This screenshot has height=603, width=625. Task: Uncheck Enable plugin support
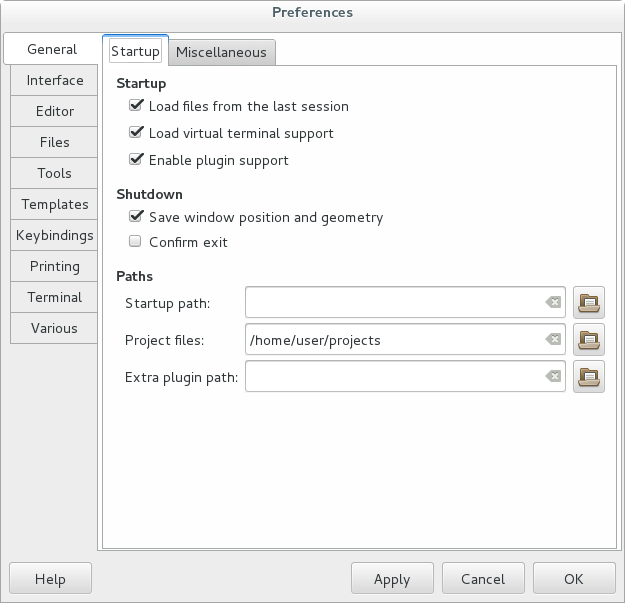136,159
